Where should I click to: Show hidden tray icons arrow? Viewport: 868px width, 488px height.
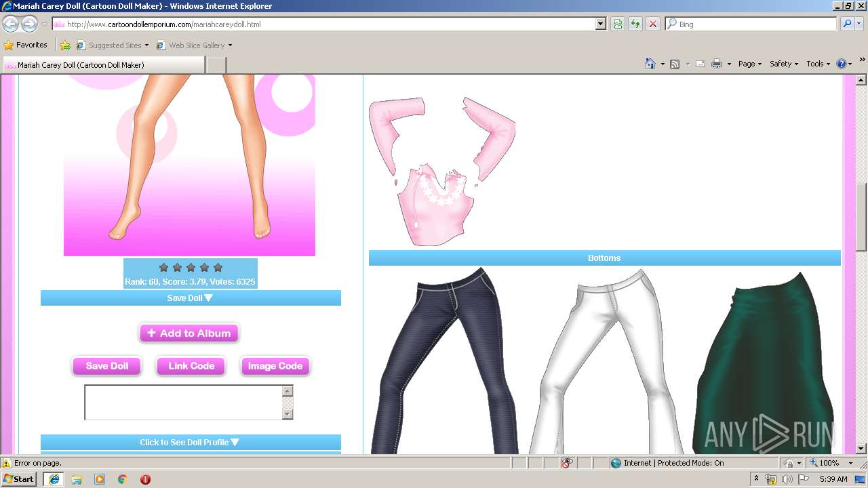tap(757, 479)
